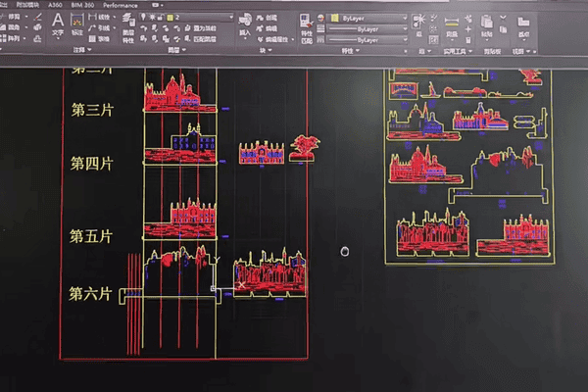The height and width of the screenshot is (392, 588).
Task: Select the 第三片 label in the drawing
Action: click(92, 110)
